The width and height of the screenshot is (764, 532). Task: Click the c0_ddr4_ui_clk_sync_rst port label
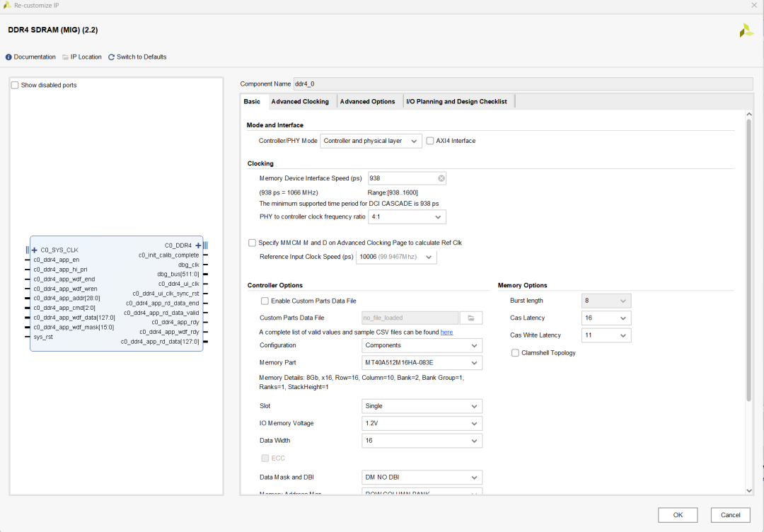click(x=166, y=294)
